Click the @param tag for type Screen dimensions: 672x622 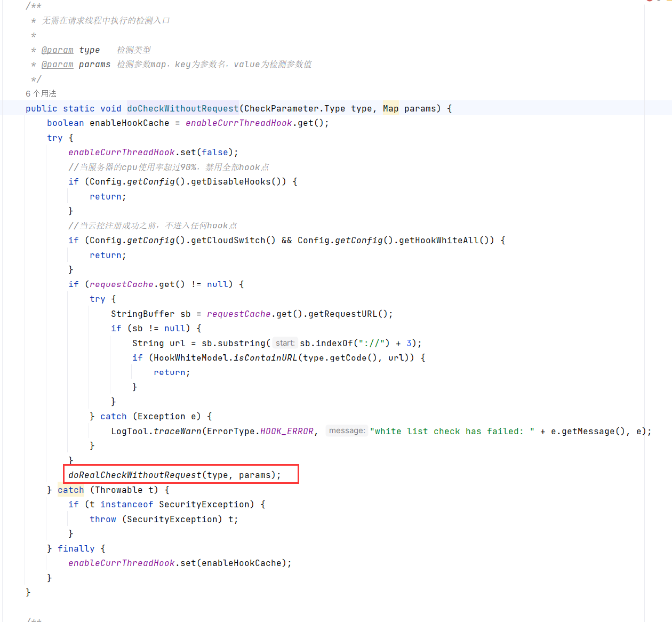58,50
